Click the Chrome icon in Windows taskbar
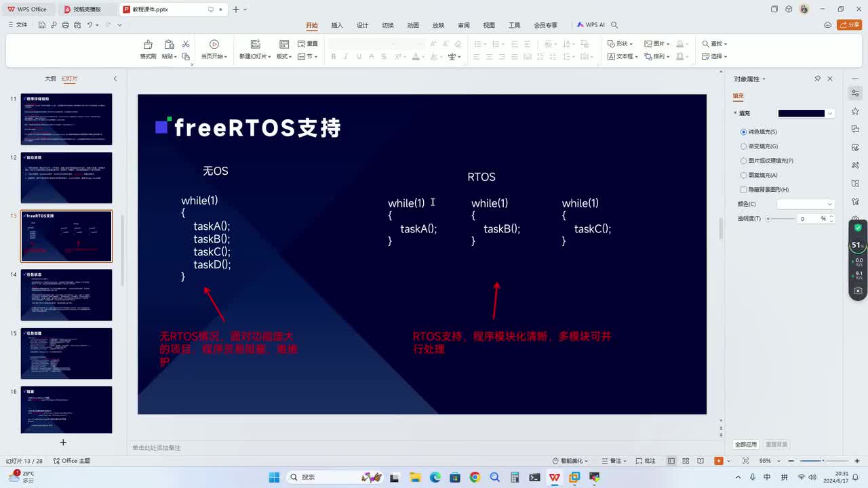868x488 pixels. [475, 477]
